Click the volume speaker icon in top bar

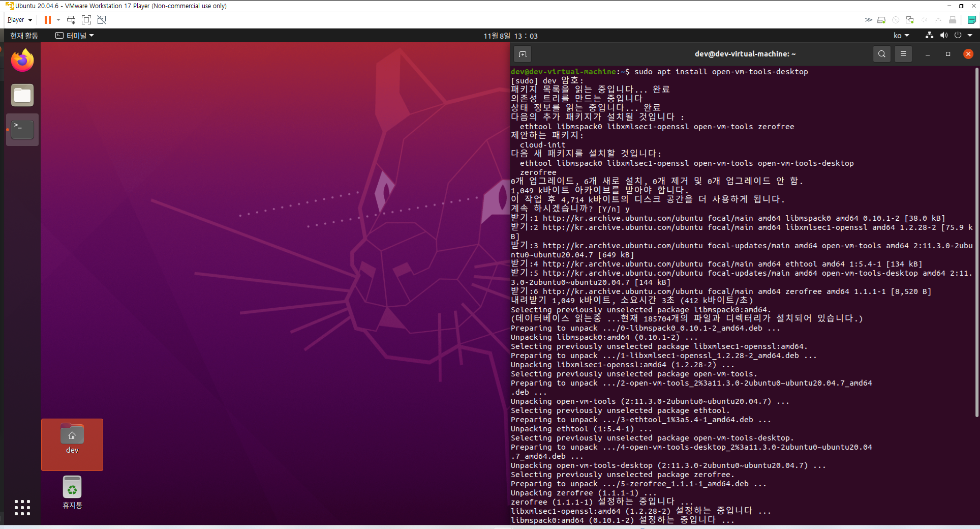[x=943, y=36]
